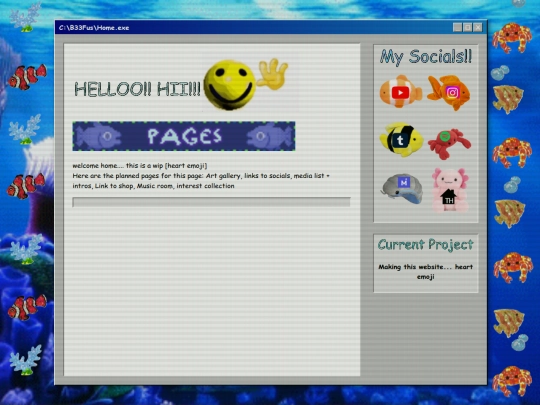Open the YouTube clownfish social icon

pyautogui.click(x=401, y=92)
